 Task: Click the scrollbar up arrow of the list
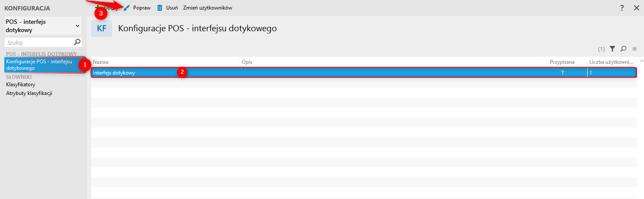[641, 61]
